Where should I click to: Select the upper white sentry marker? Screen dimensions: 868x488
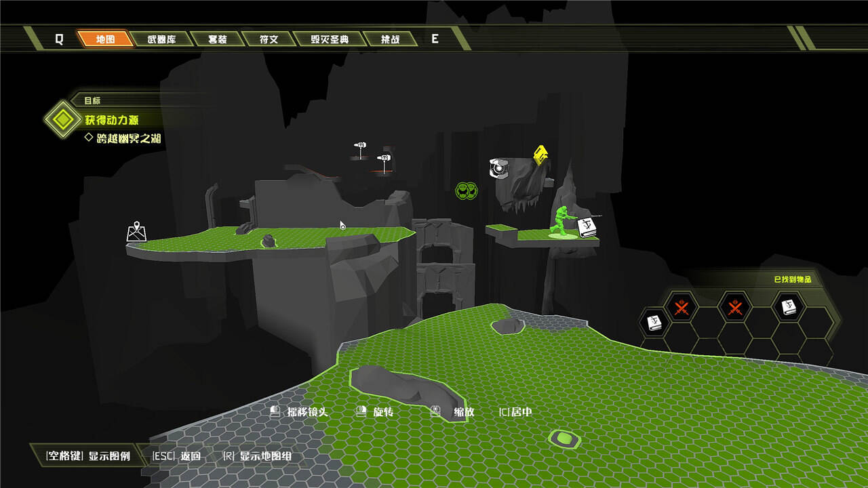pos(361,146)
